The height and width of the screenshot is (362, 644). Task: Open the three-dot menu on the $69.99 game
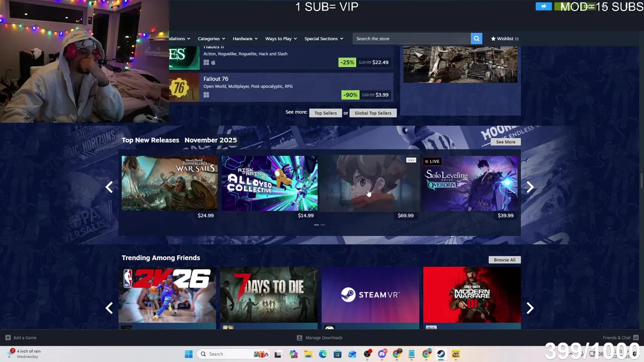(411, 160)
